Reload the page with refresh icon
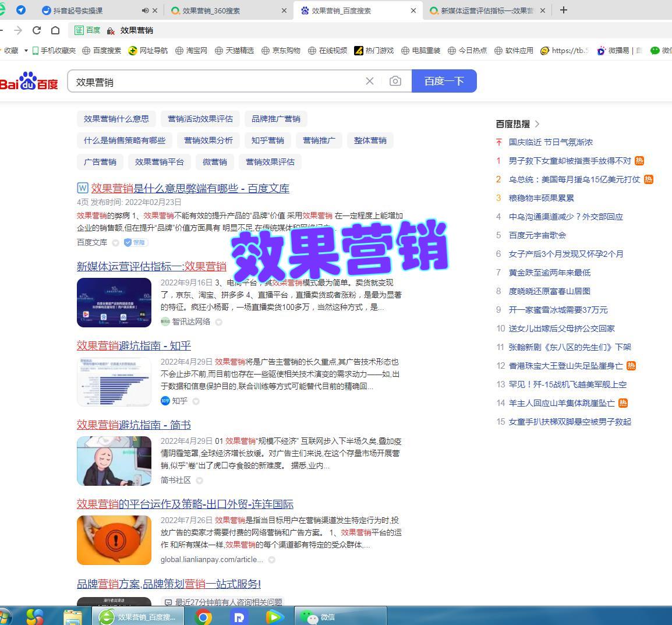Screen dimensions: 672x625 [x=37, y=30]
